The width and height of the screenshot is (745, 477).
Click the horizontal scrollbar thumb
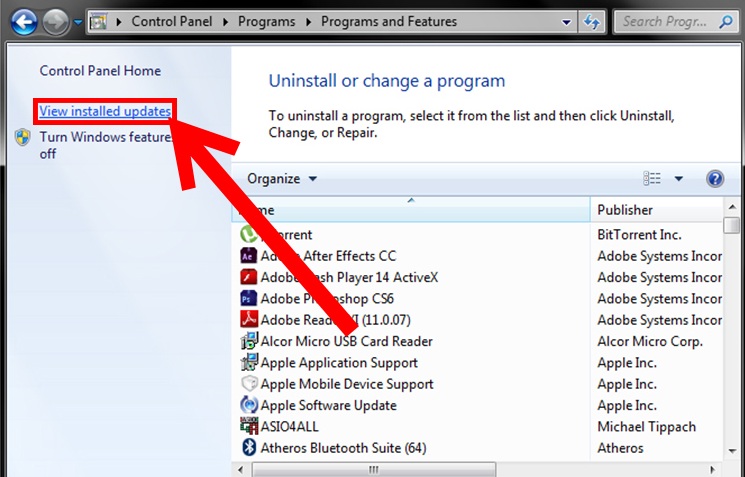(x=374, y=469)
